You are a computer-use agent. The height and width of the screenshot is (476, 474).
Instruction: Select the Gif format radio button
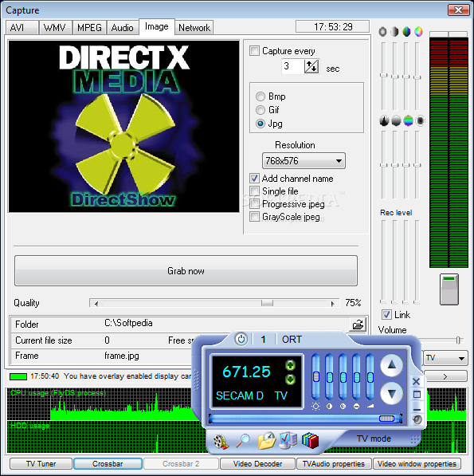(x=261, y=109)
